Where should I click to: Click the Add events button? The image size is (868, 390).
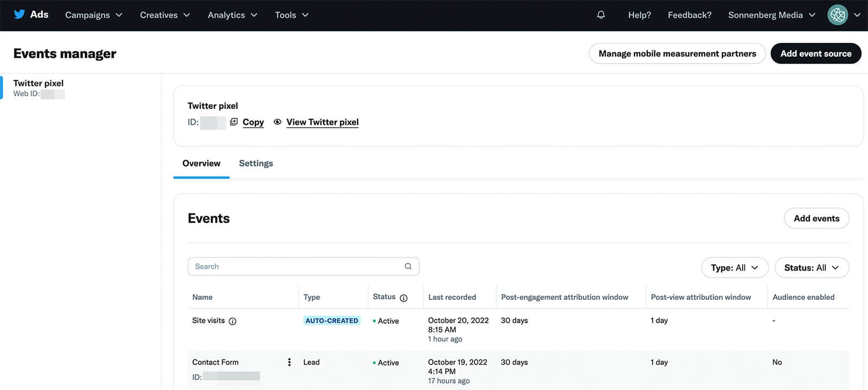click(x=816, y=218)
